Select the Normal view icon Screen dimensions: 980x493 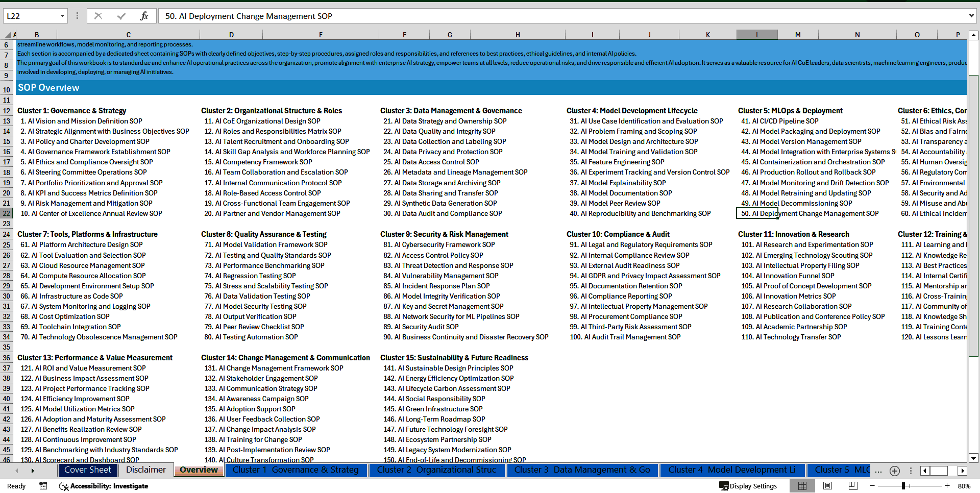click(x=802, y=486)
